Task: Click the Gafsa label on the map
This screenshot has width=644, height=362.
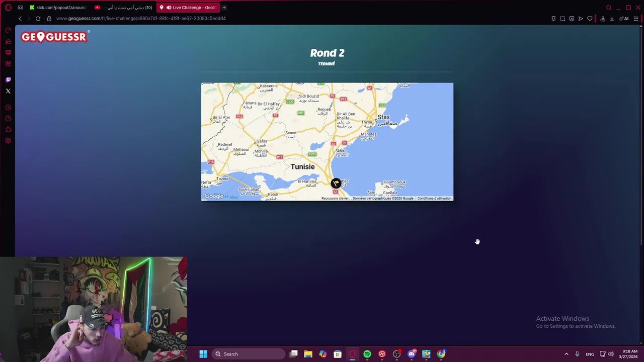Action: click(262, 142)
